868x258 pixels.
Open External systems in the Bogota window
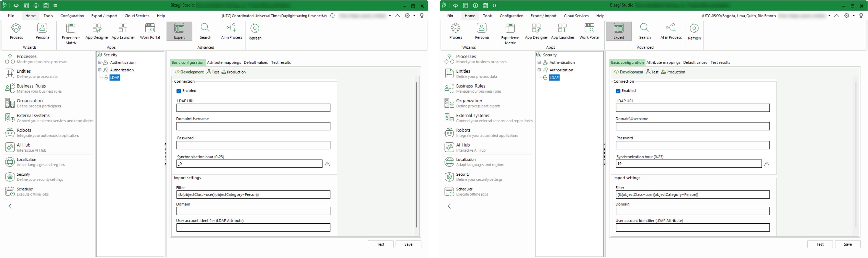point(488,118)
